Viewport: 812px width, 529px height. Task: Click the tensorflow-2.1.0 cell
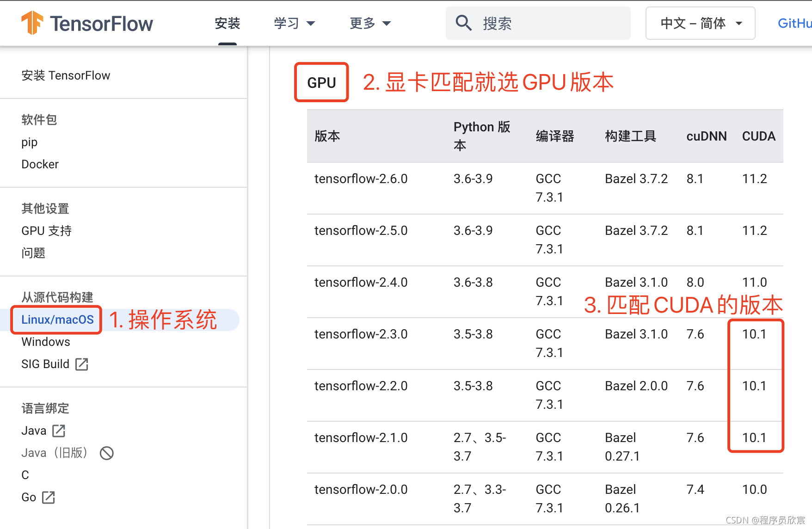coord(361,437)
